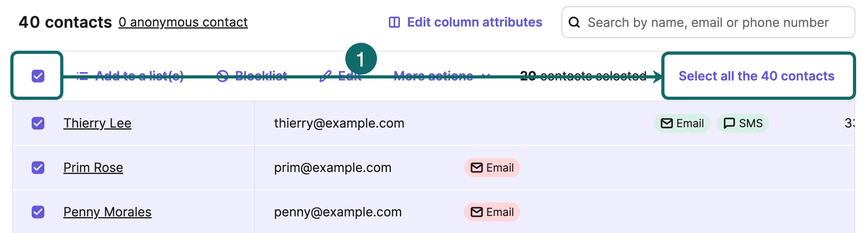Open the More actions menu item
This screenshot has width=868, height=233.
(x=433, y=76)
